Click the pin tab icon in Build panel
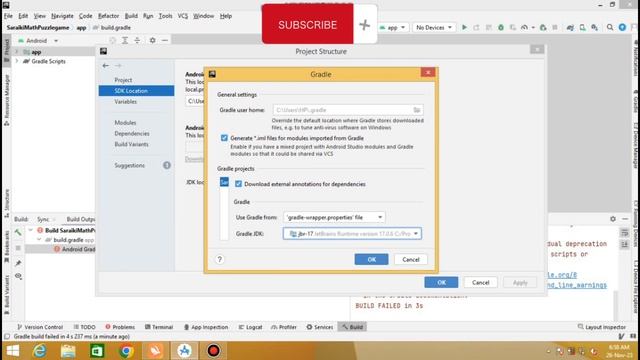The width and height of the screenshot is (640, 360). 18,263
